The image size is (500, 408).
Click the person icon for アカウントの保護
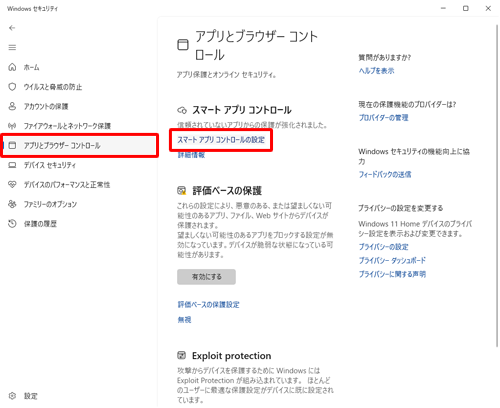pos(12,106)
